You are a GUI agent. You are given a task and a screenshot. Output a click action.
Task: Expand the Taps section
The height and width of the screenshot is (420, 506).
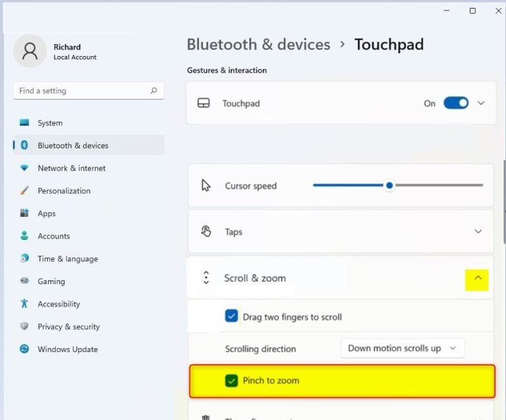(478, 231)
